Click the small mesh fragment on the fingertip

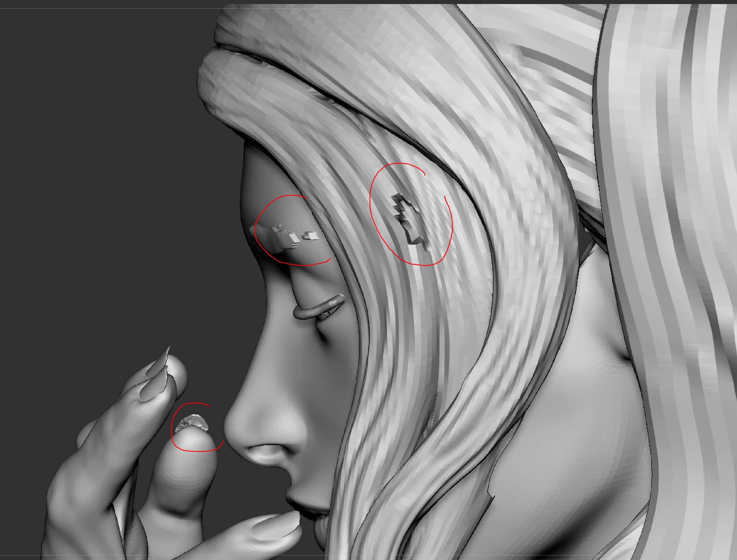click(192, 423)
